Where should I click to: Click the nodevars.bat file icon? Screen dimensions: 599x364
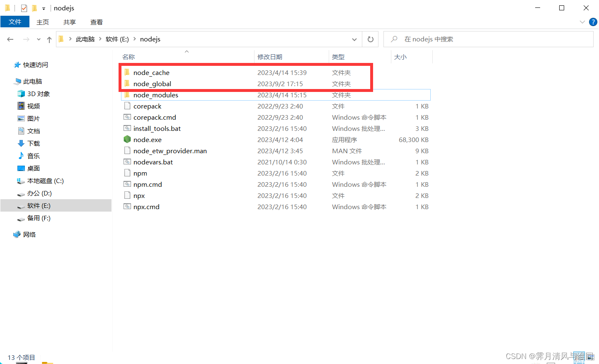pyautogui.click(x=127, y=162)
